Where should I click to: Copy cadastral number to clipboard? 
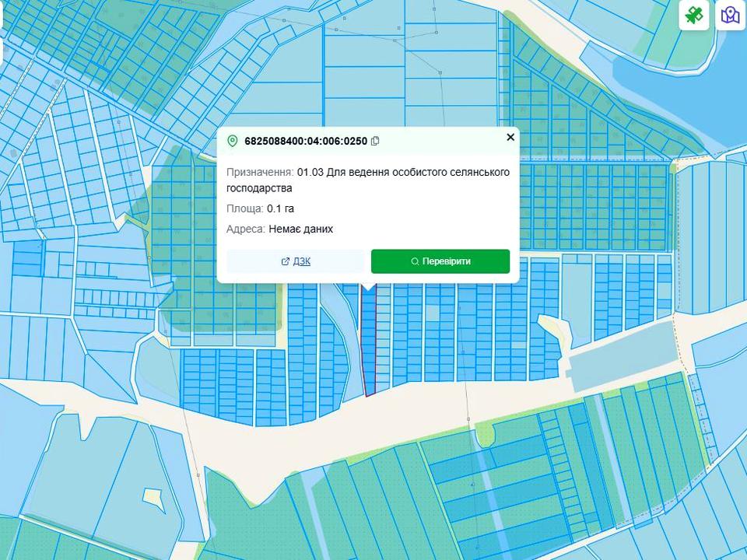[x=375, y=141]
